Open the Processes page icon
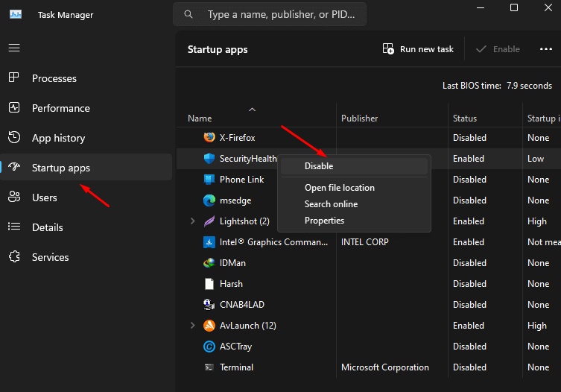This screenshot has width=561, height=392. (x=13, y=78)
